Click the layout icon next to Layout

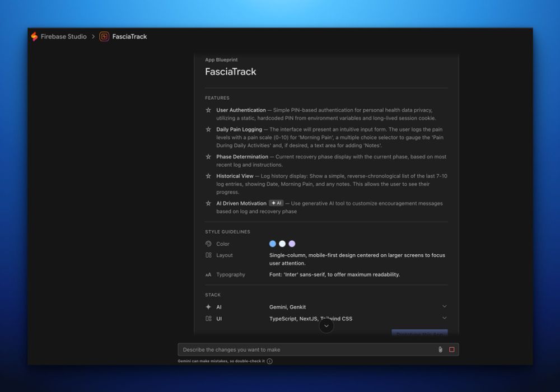(x=208, y=255)
